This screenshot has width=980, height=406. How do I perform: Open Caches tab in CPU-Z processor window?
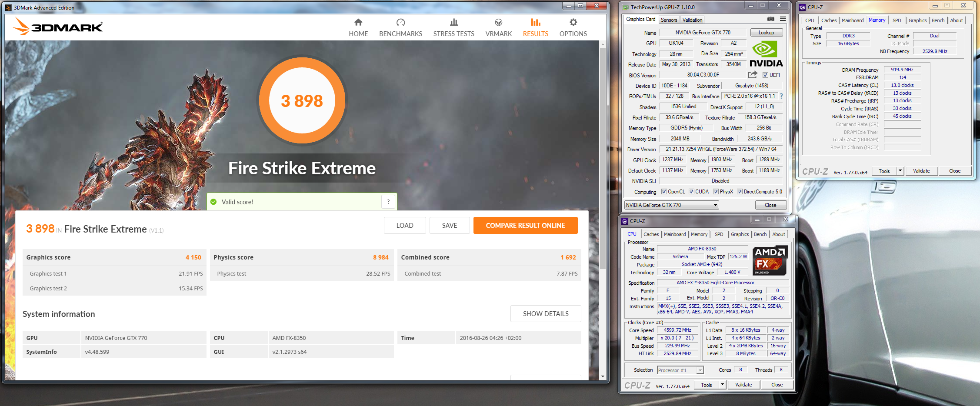(651, 234)
